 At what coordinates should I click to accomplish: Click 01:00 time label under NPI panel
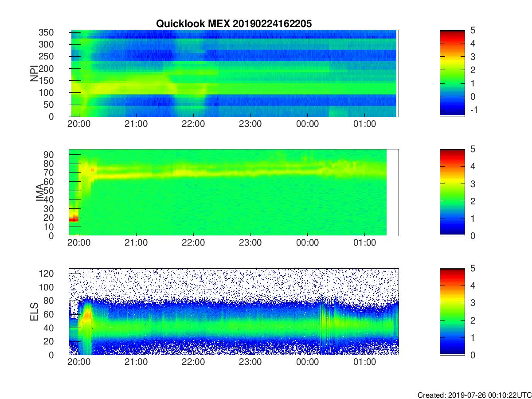365,124
